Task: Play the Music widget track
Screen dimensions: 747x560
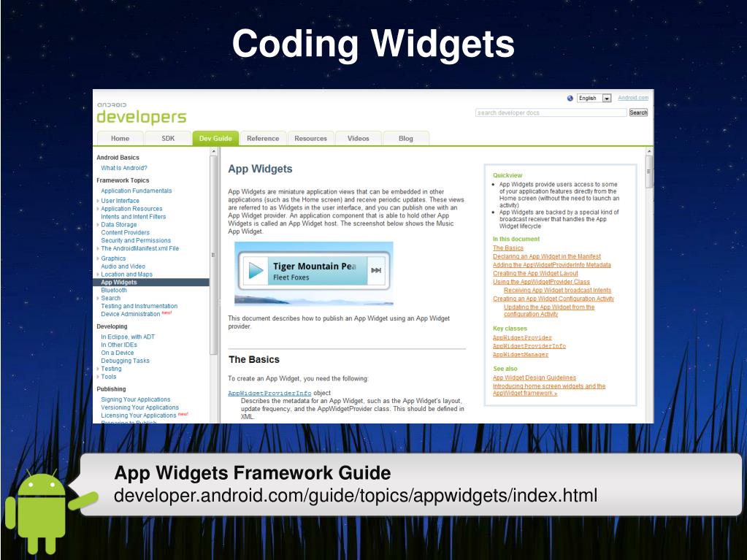Action: click(x=256, y=270)
